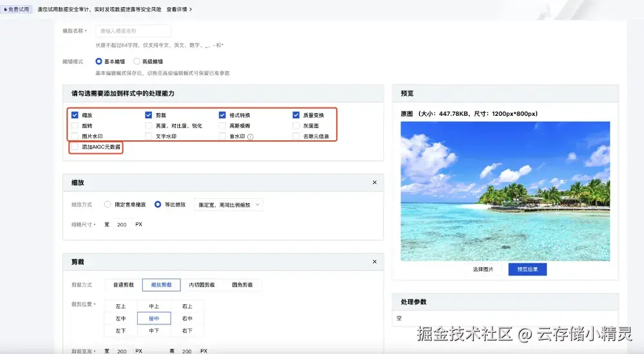Pick the 居中 crop position
This screenshot has width=644, height=354.
tap(154, 318)
